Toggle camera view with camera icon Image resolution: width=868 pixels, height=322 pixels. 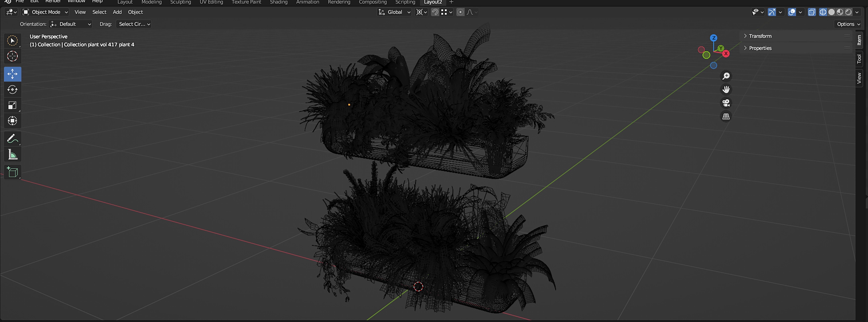726,103
